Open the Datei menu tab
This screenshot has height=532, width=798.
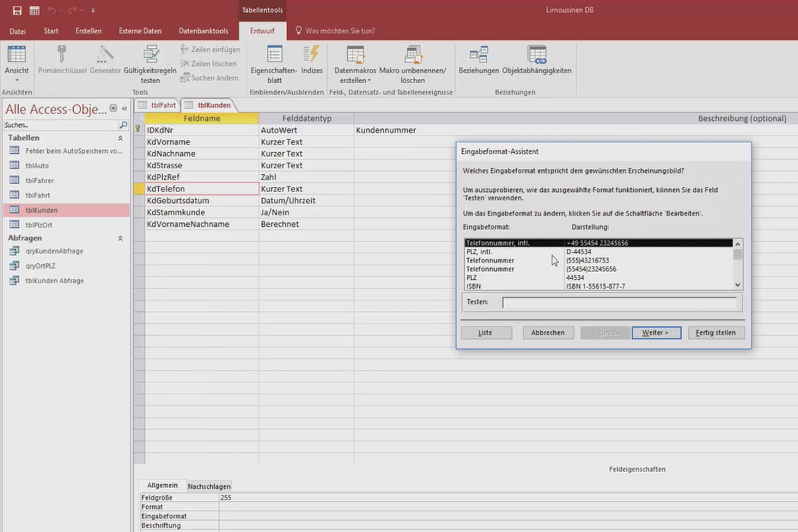(18, 31)
